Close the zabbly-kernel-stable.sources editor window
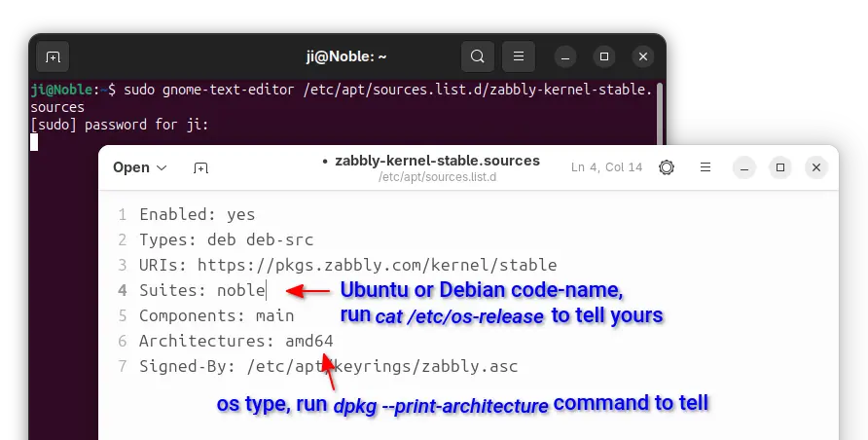 (x=816, y=167)
